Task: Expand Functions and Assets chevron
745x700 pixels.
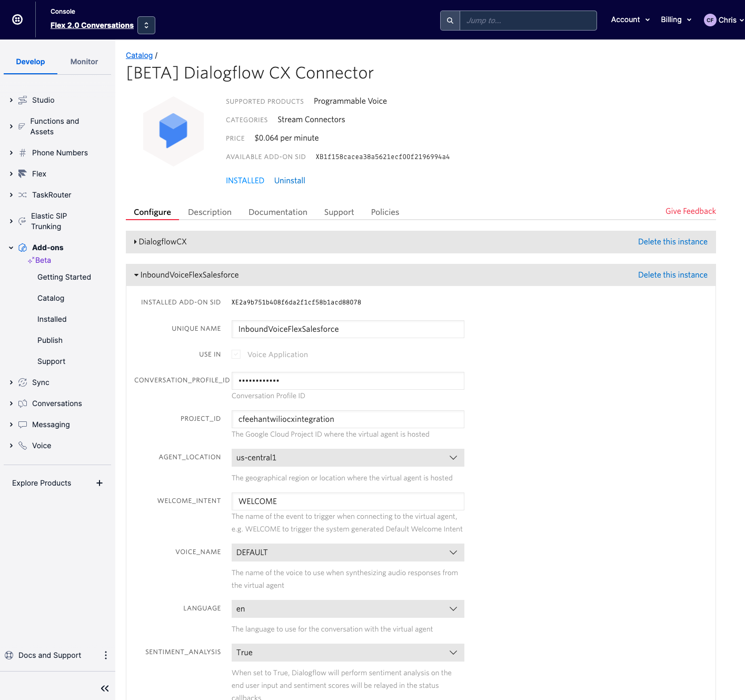Action: [x=11, y=126]
